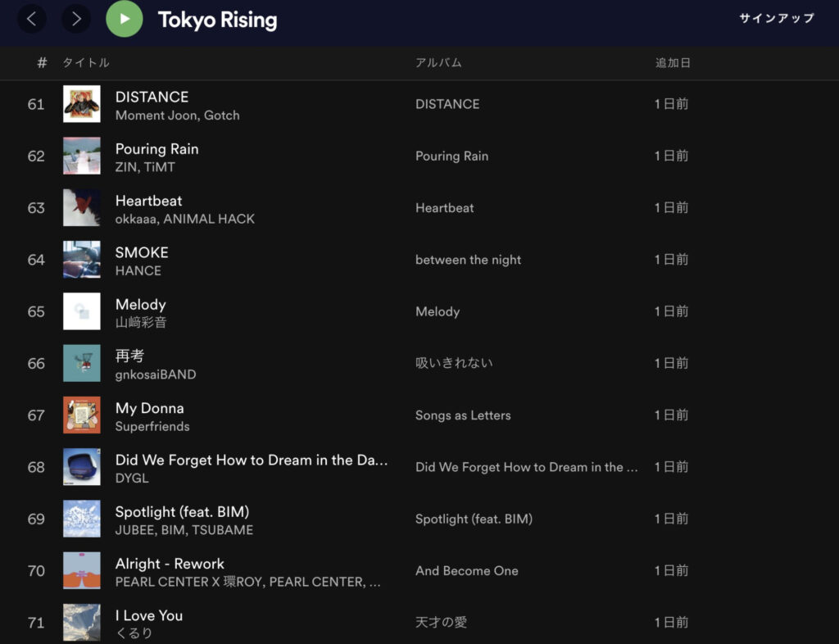Open artist PEARL CENTER X 環ROY
839x644 pixels.
point(188,582)
